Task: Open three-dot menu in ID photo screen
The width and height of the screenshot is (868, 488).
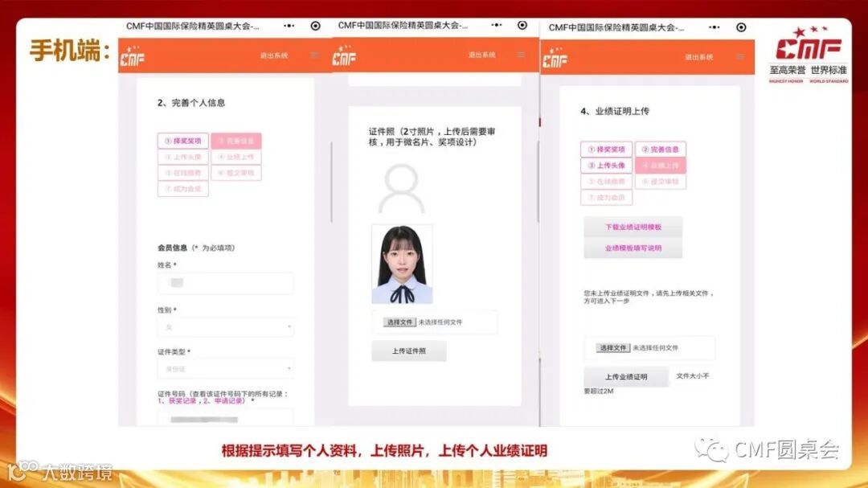Action: click(496, 25)
